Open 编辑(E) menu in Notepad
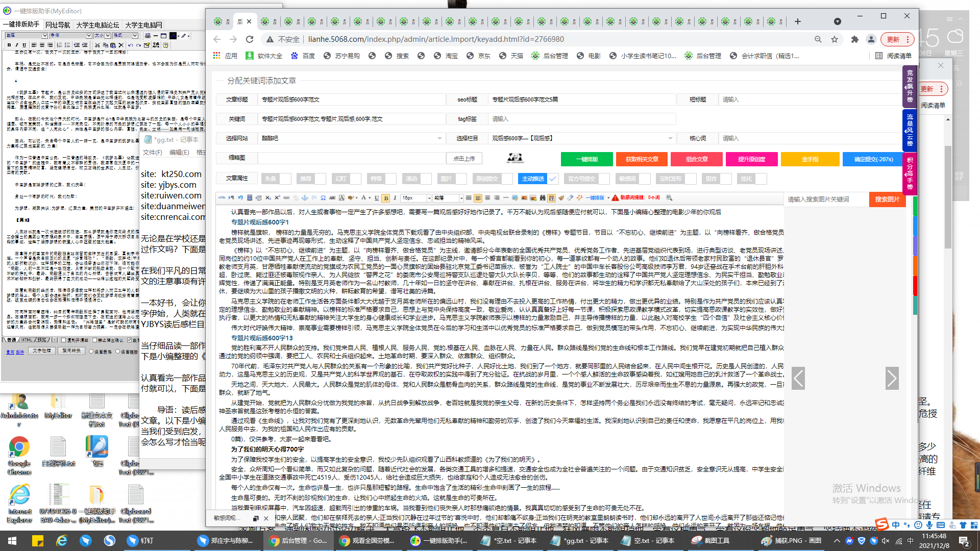980x551 pixels. (x=179, y=153)
